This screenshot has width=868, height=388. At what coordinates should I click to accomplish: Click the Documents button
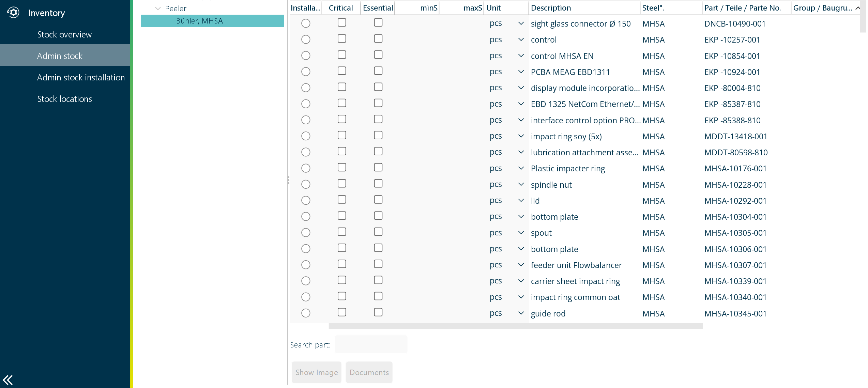click(x=369, y=372)
